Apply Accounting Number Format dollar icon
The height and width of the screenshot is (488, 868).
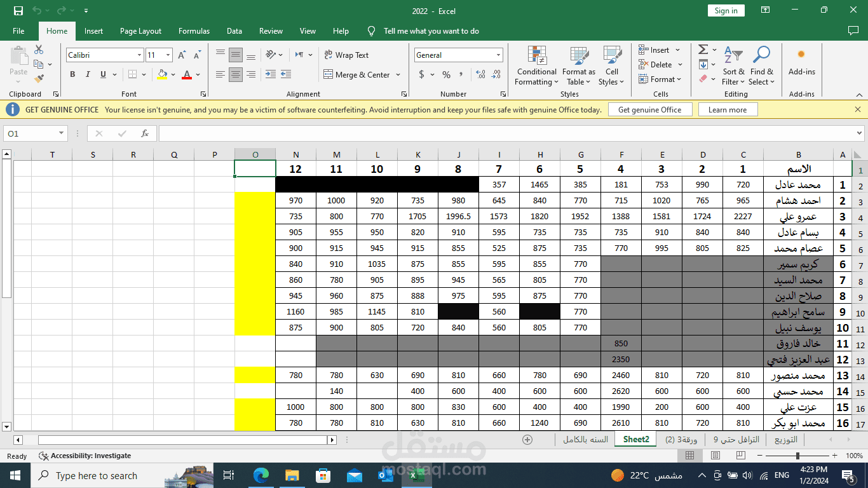point(421,74)
